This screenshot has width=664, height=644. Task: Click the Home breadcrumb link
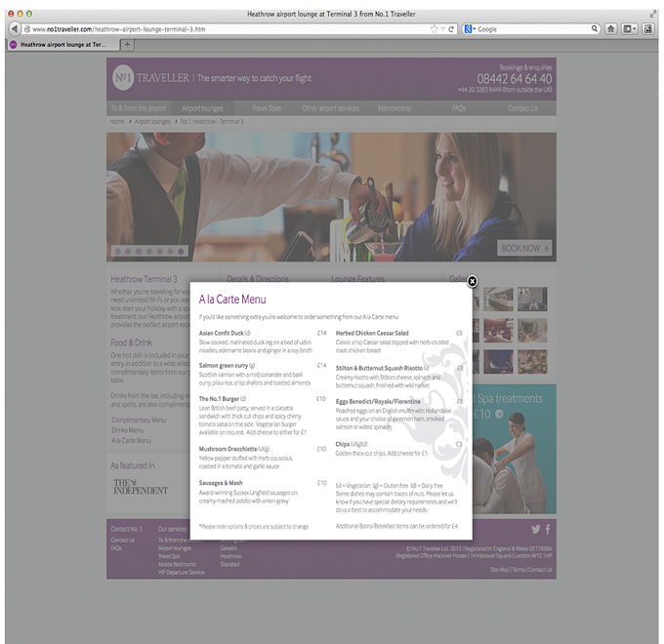click(117, 121)
